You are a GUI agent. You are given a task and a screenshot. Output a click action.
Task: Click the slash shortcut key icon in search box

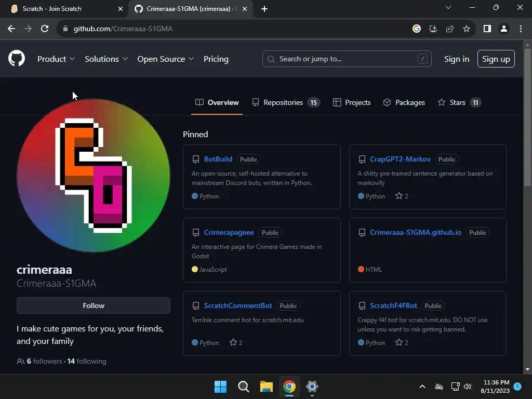[x=422, y=59]
